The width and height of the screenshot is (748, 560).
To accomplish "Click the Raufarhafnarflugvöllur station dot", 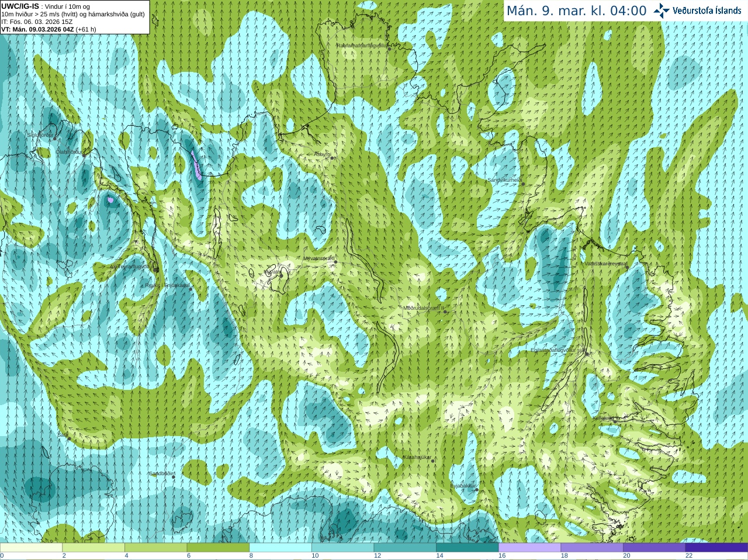I will [x=390, y=49].
